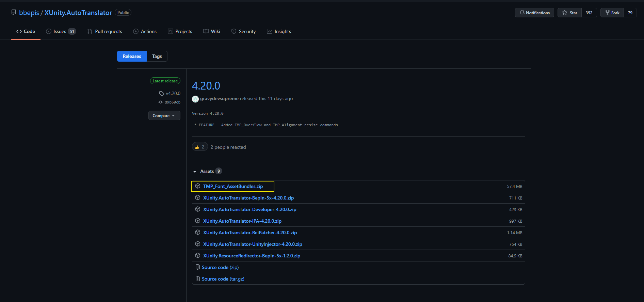Click the repository icon beside bbepis

coord(14,13)
